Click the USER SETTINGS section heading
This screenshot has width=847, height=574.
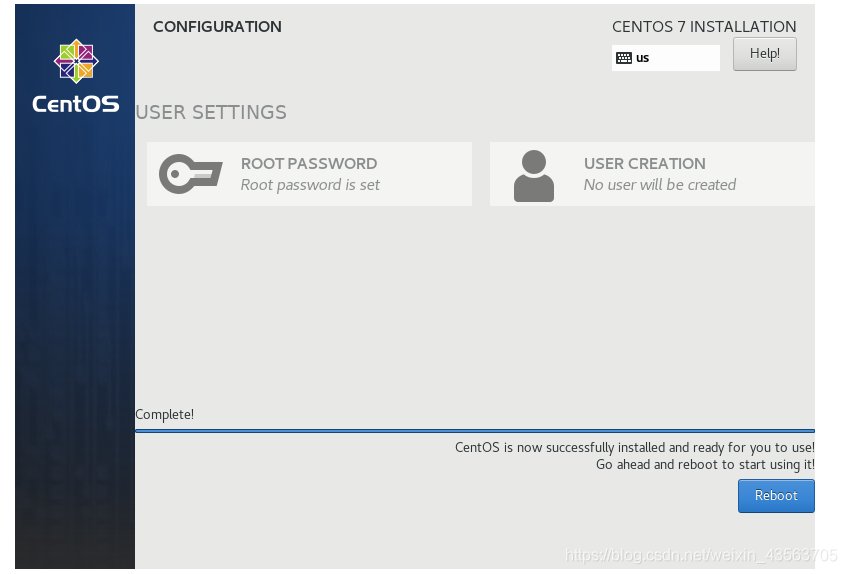pos(211,112)
